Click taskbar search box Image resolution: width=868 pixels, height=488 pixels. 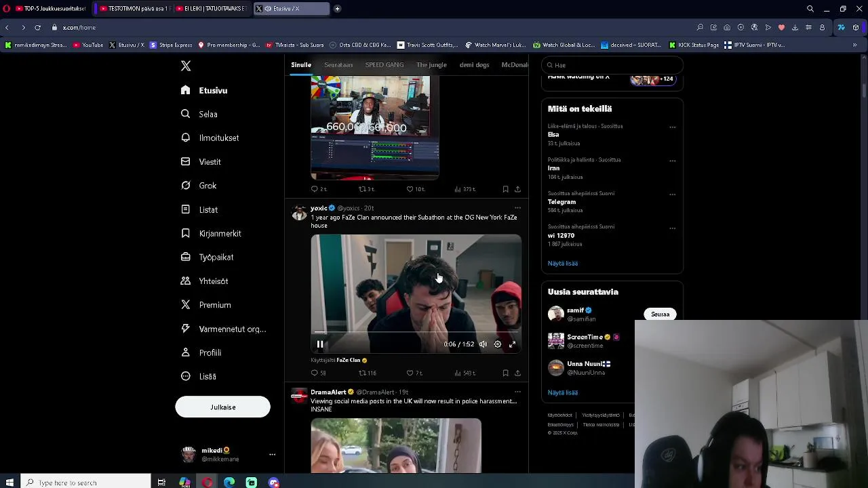pyautogui.click(x=85, y=483)
